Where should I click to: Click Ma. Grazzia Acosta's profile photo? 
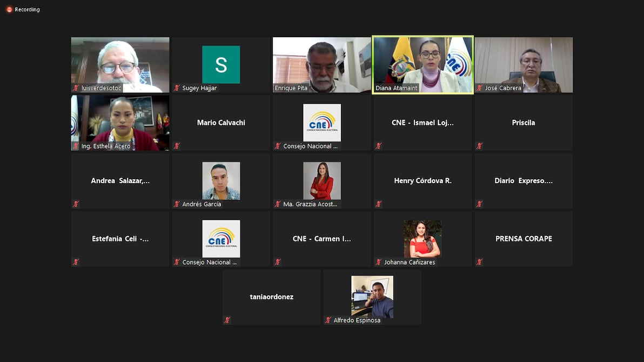[322, 180]
